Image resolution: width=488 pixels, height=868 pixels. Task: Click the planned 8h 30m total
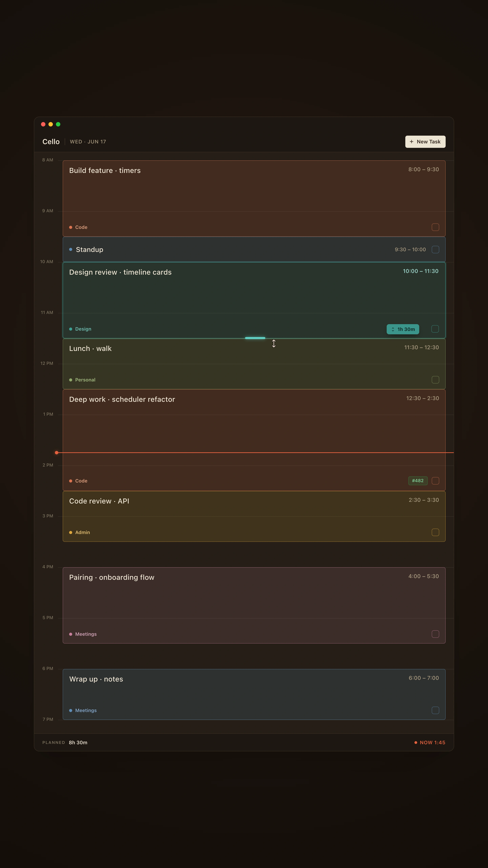pos(78,742)
